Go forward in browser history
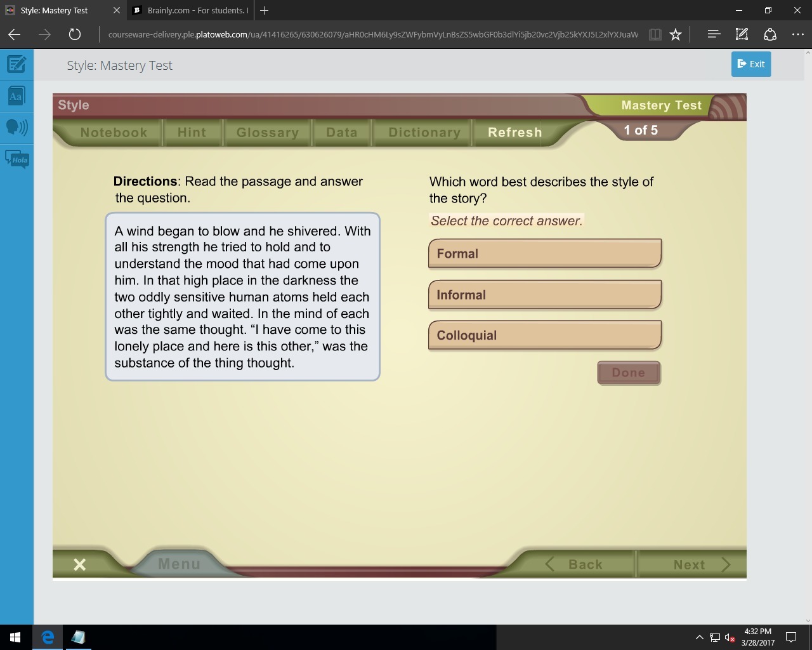This screenshot has width=812, height=650. [44, 34]
